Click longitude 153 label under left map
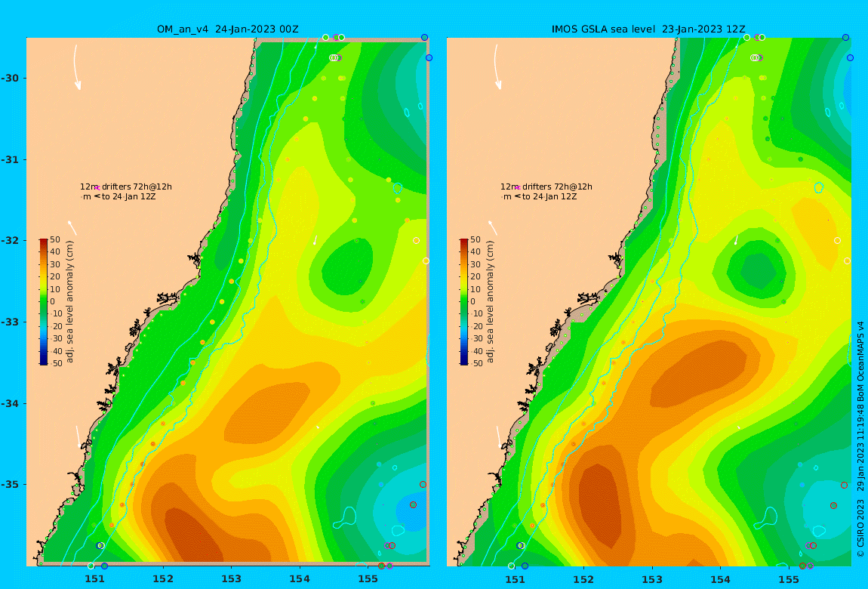This screenshot has height=589, width=868. (x=232, y=579)
